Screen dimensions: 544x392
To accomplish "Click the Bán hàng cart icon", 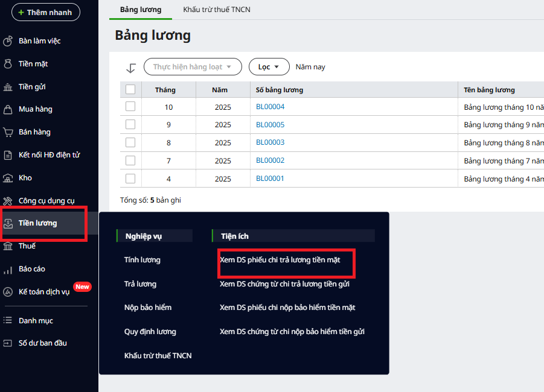I will 8,132.
